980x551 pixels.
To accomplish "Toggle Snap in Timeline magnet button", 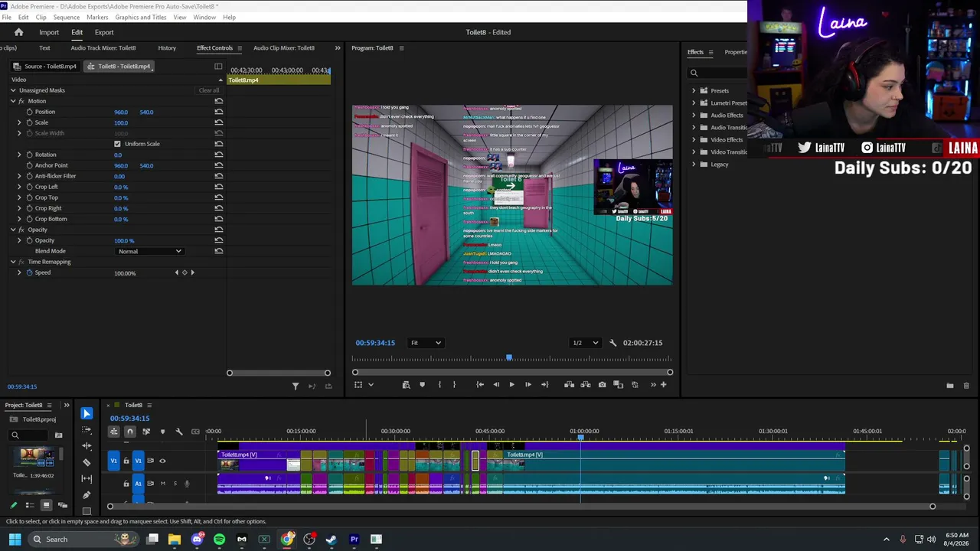I will (x=129, y=432).
